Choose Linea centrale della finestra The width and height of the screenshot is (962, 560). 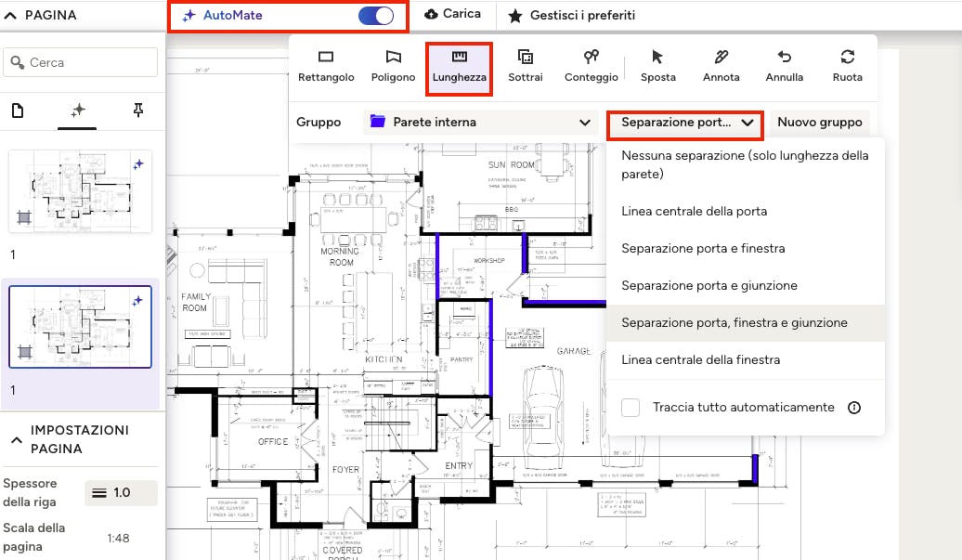point(746,359)
